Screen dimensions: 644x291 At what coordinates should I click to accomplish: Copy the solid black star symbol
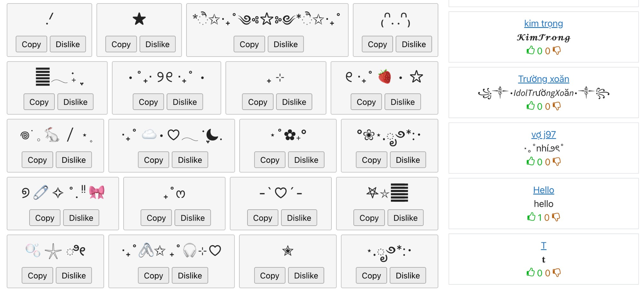[121, 44]
